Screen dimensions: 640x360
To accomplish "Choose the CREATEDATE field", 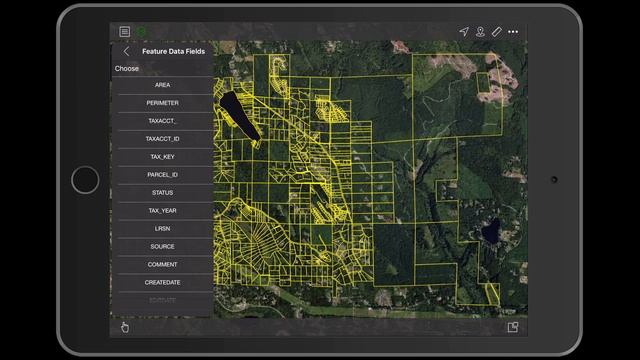I will pyautogui.click(x=162, y=282).
